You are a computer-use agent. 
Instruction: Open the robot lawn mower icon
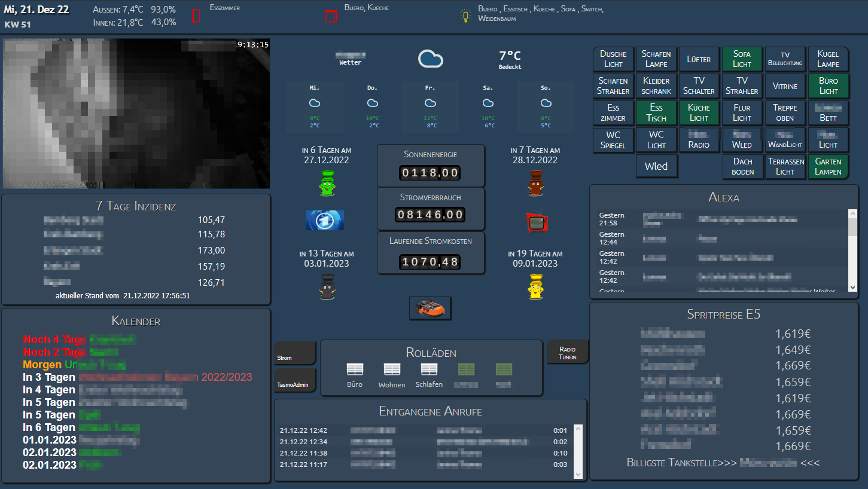[430, 308]
